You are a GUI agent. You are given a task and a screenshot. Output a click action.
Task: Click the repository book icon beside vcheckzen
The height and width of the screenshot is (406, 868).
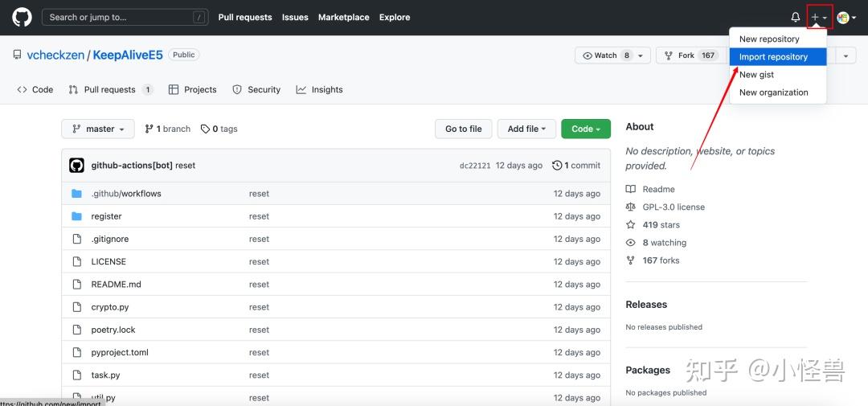coord(17,55)
